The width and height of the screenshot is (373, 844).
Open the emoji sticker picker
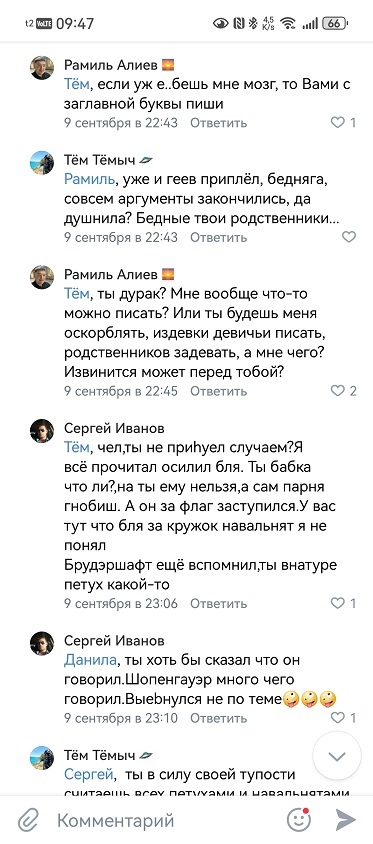(299, 820)
